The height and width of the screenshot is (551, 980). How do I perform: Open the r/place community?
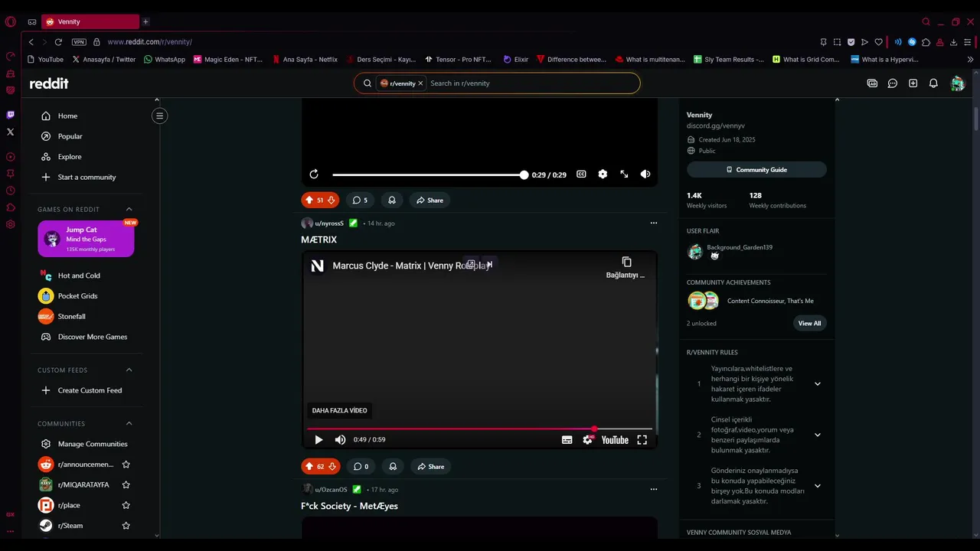69,505
